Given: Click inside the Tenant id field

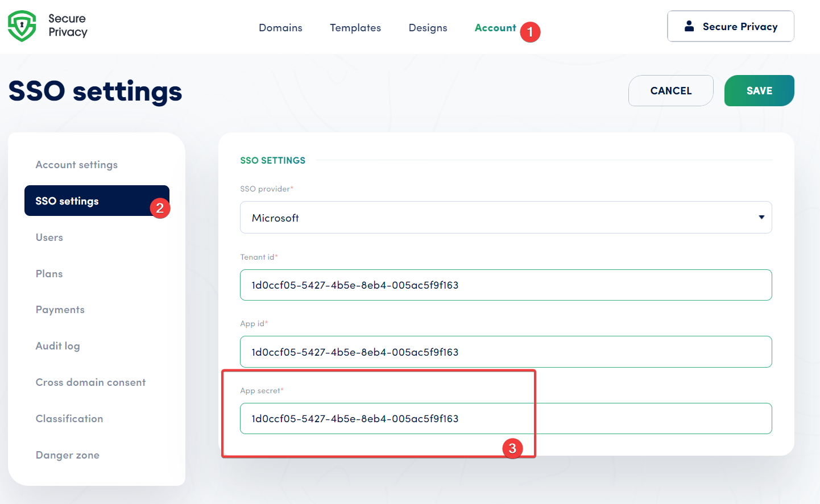Looking at the screenshot, I should click(x=506, y=285).
